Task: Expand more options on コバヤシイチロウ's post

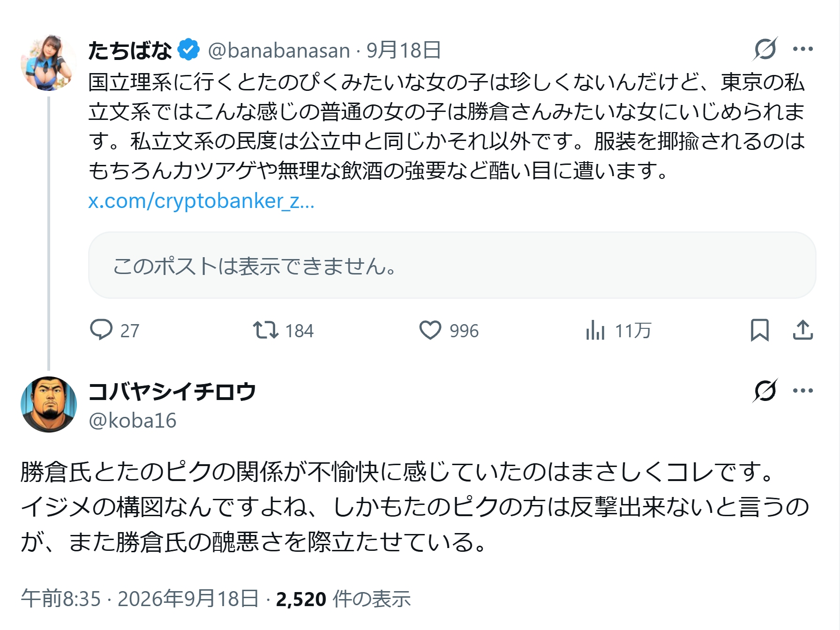Action: [x=802, y=390]
